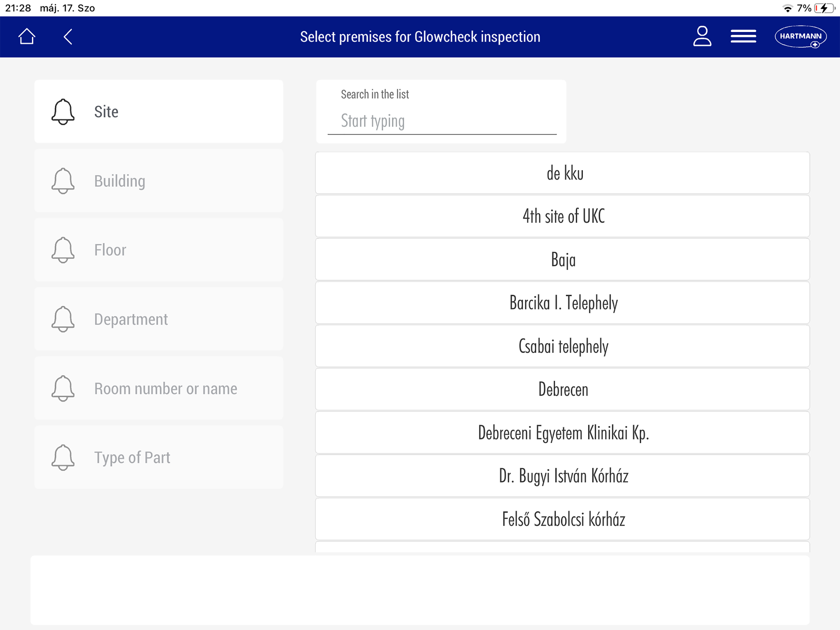Select Dr. Bugyi István Kórház
The height and width of the screenshot is (630, 840).
click(x=562, y=476)
